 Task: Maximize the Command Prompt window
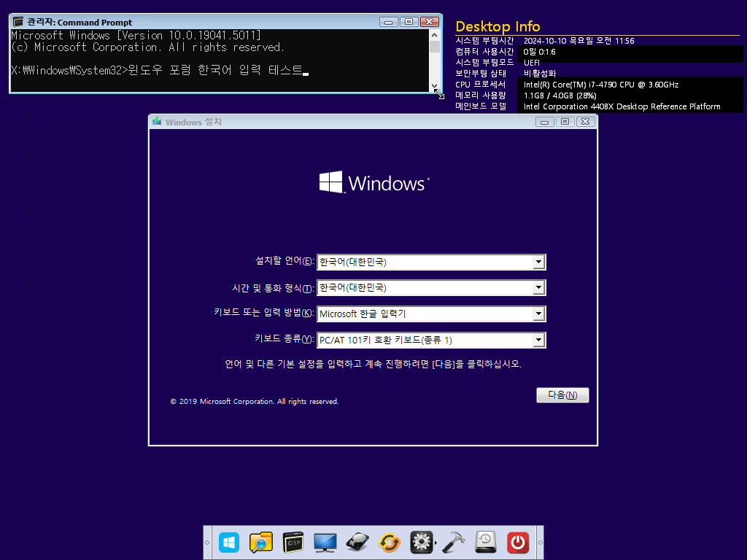(x=409, y=22)
